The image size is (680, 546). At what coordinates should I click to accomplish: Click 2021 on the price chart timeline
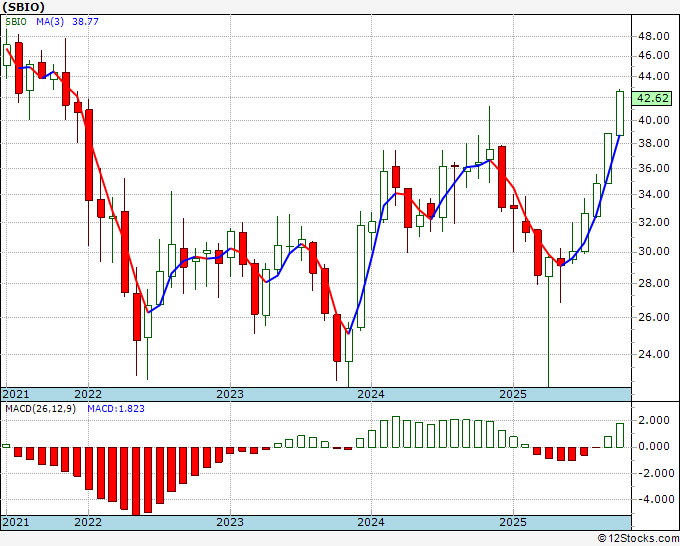tap(16, 394)
